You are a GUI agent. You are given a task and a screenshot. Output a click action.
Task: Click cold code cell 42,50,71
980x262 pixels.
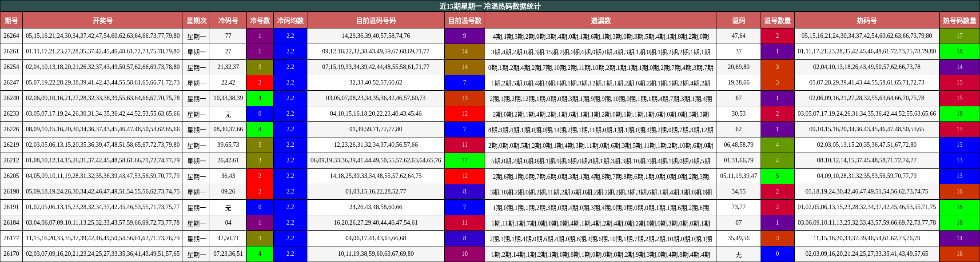coord(228,238)
